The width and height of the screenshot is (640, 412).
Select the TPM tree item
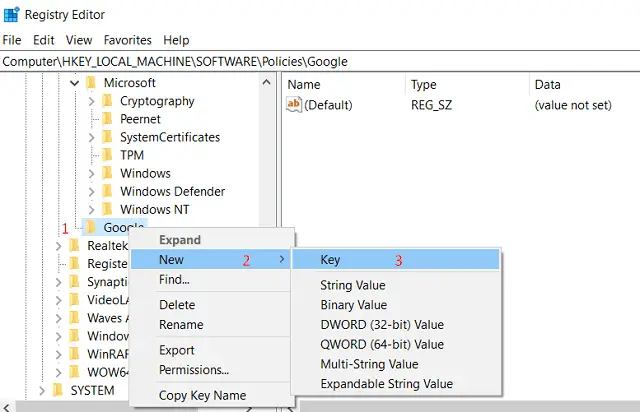(x=132, y=155)
